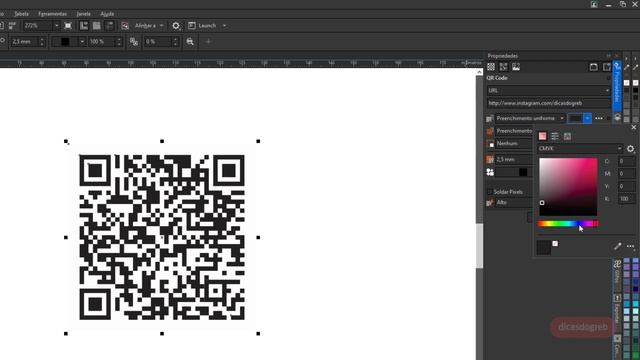
Task: Click the M value field
Action: [627, 174]
